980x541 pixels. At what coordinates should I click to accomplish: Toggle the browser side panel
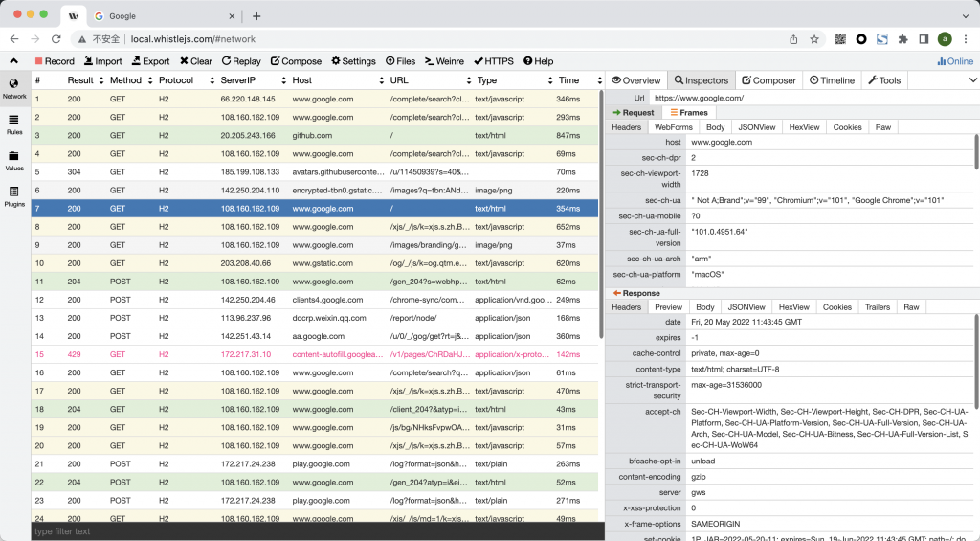[x=924, y=39]
